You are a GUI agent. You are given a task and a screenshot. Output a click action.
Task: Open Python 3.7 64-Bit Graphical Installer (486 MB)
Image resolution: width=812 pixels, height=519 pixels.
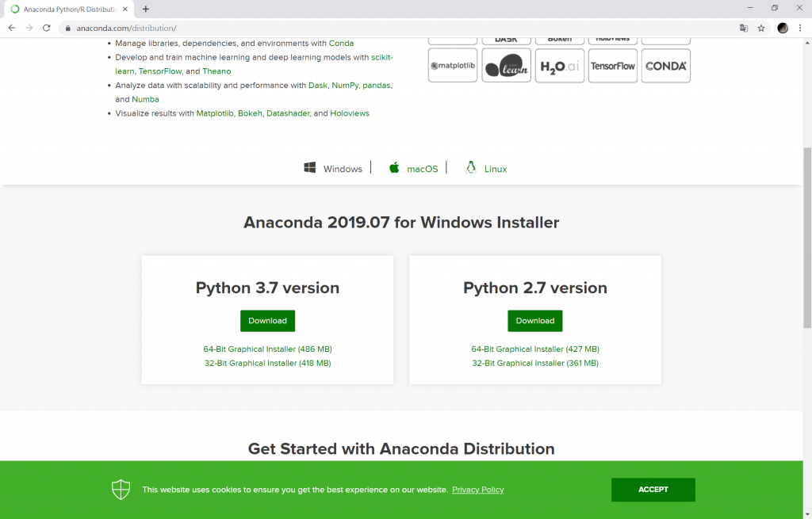point(267,349)
